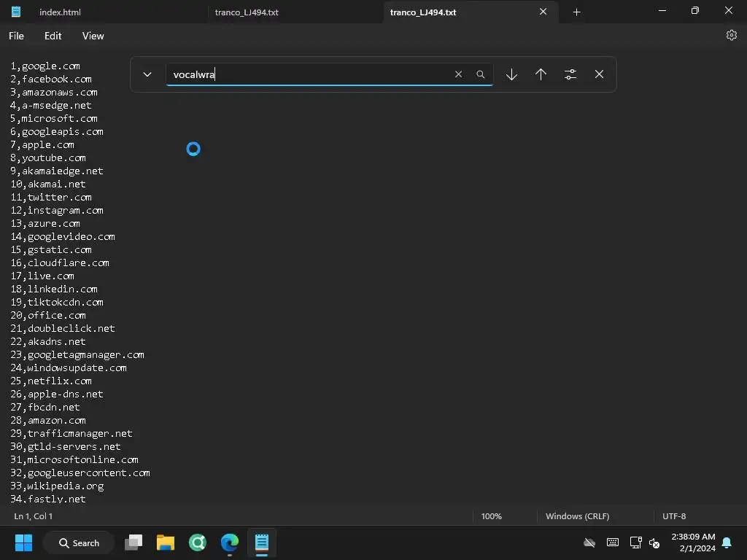Click the line 14,googlevideo.com
This screenshot has width=747, height=560.
(63, 237)
